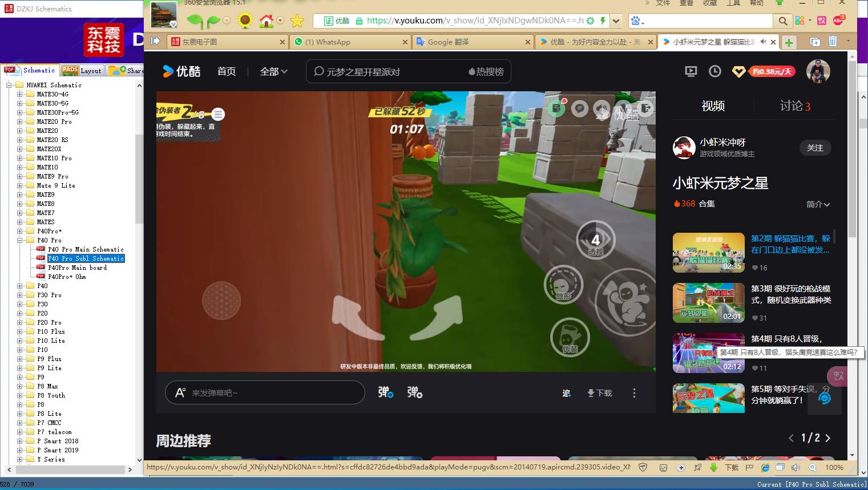Toggle the browser sidebar panel icon
The image size is (868, 490).
coord(155,41)
